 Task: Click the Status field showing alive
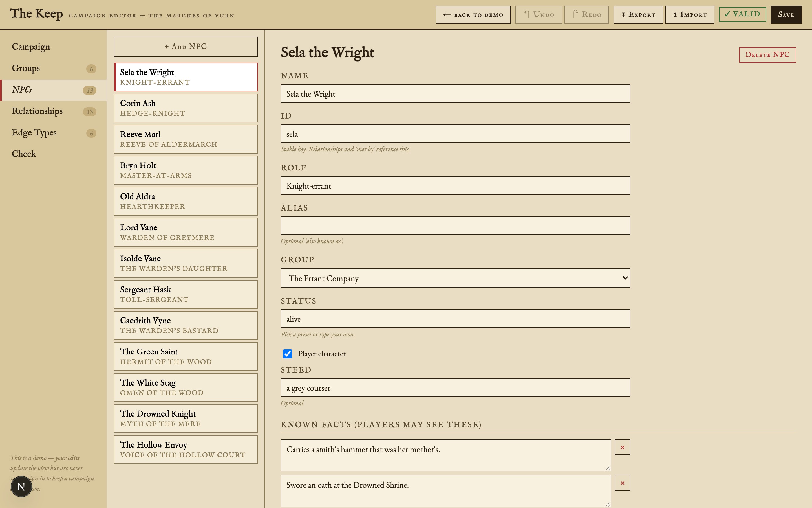[x=455, y=319]
